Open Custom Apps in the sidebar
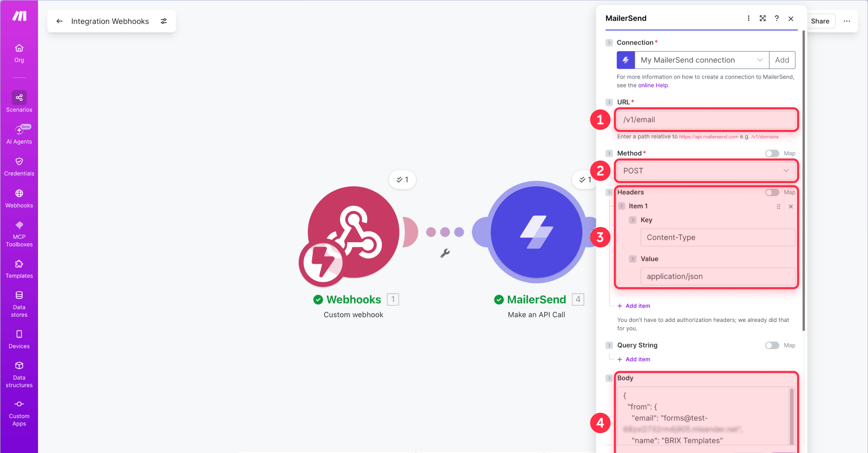The image size is (868, 453). (x=19, y=413)
